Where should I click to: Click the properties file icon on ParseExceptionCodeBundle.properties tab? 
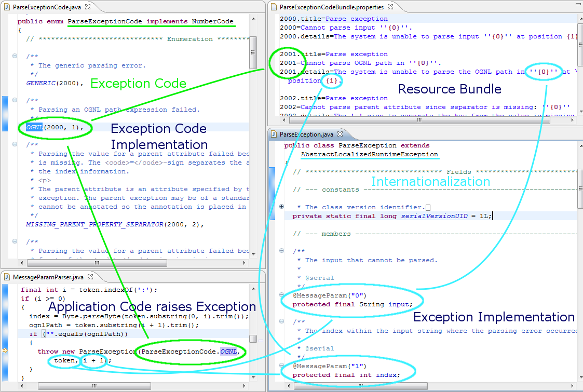[275, 8]
